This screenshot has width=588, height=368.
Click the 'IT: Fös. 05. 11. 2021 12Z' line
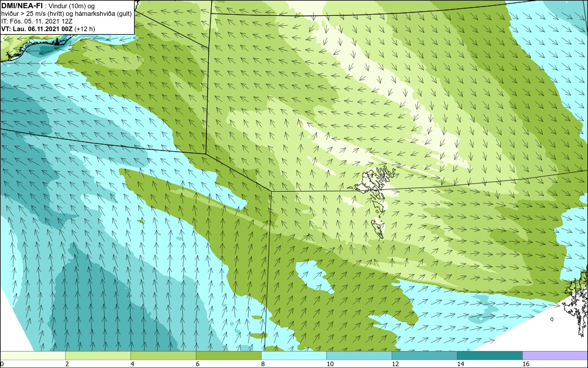tap(36, 21)
